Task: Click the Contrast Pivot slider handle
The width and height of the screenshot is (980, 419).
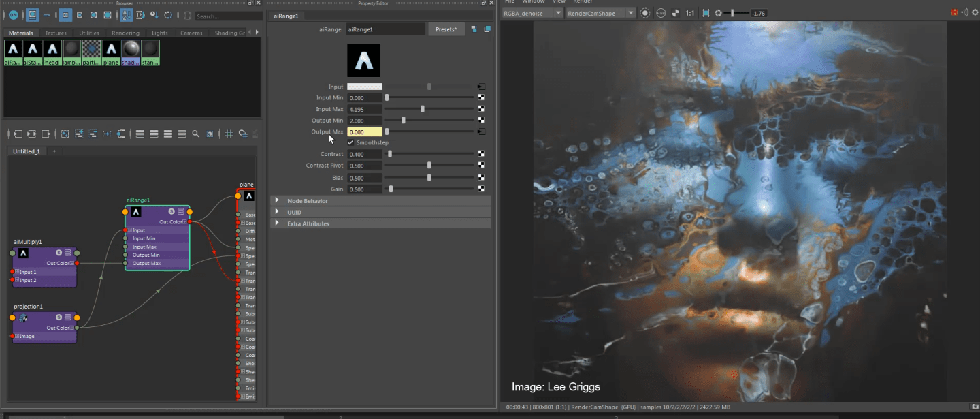Action: tap(429, 166)
